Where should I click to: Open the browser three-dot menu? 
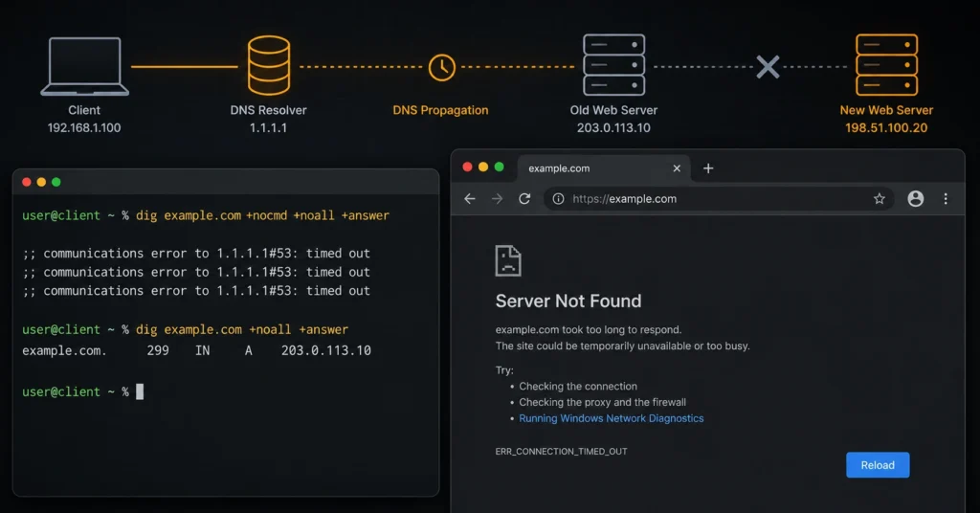[946, 199]
